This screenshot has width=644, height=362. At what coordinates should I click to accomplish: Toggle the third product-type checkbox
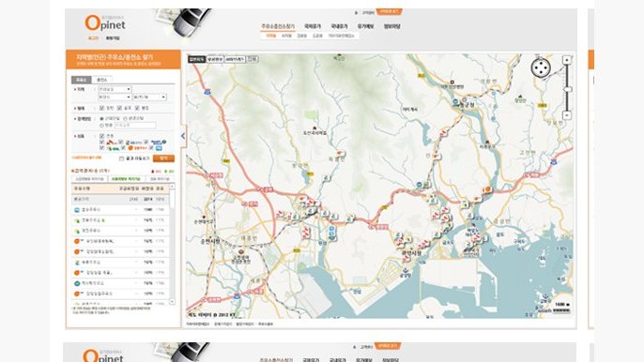137,108
